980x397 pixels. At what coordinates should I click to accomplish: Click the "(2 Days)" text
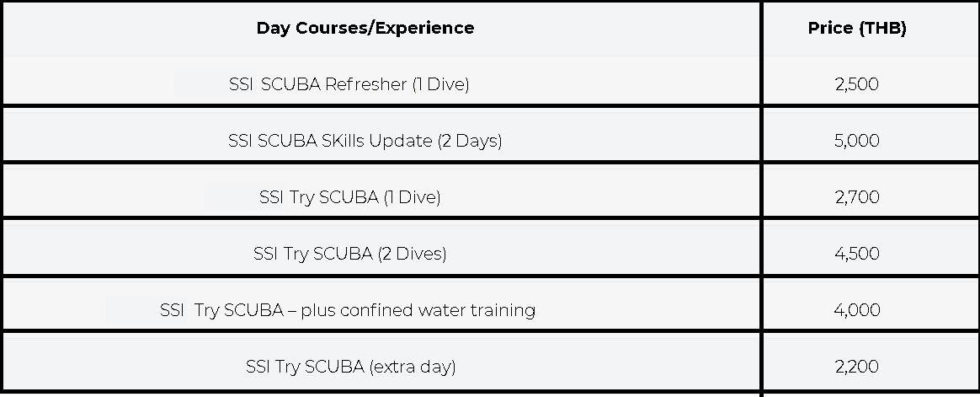(x=469, y=141)
